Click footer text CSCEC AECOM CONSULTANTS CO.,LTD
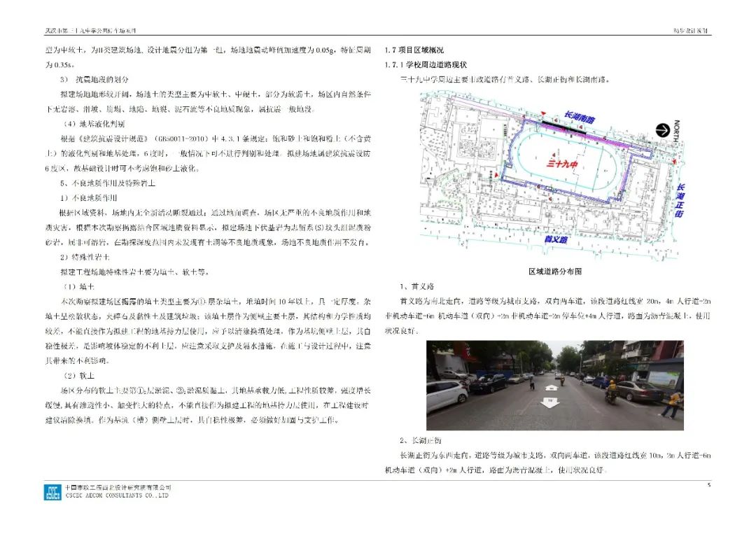The height and width of the screenshot is (534, 756). click(x=117, y=495)
